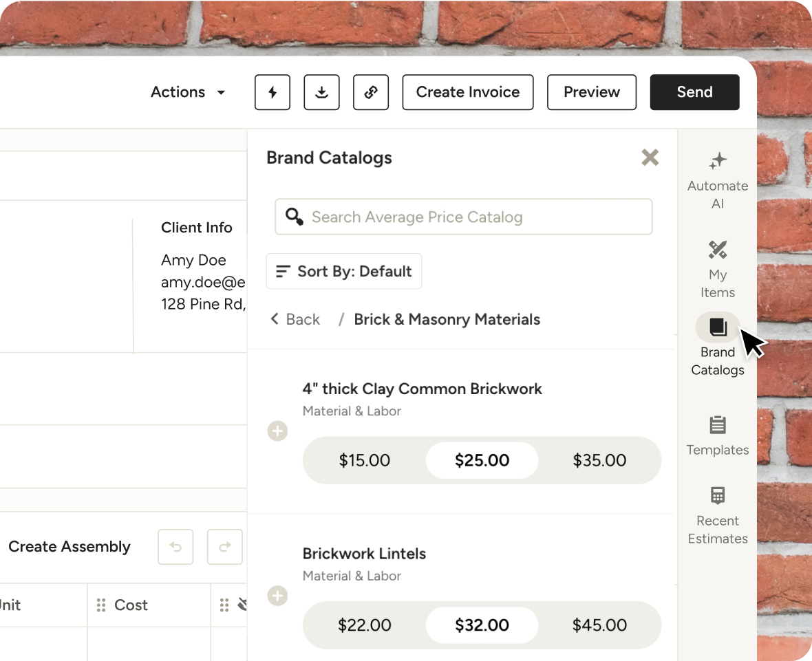Open Recent Estimates calculator icon

(x=718, y=495)
